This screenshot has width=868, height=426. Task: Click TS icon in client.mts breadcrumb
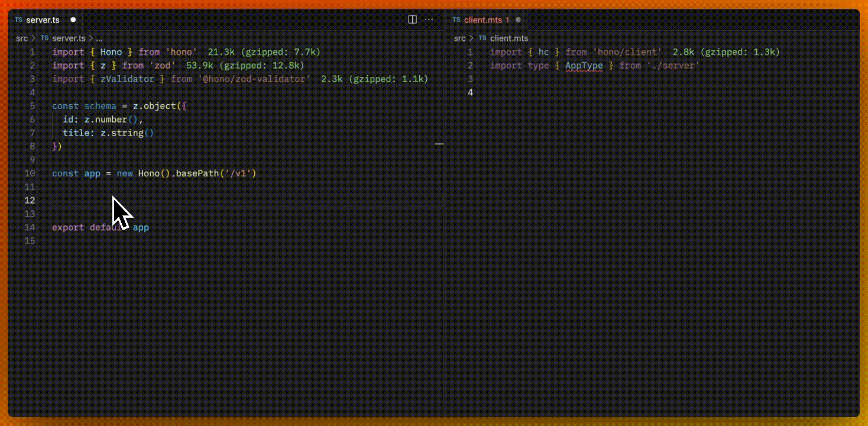pos(482,38)
